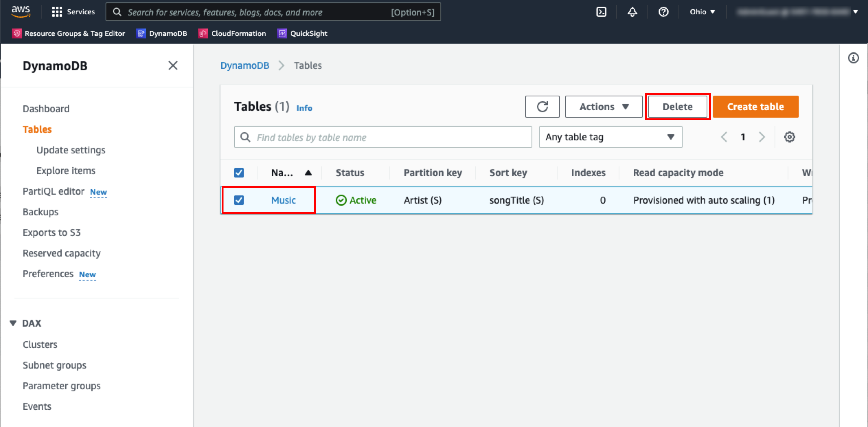The width and height of the screenshot is (868, 427).
Task: Open the Services grid menu
Action: coord(73,12)
